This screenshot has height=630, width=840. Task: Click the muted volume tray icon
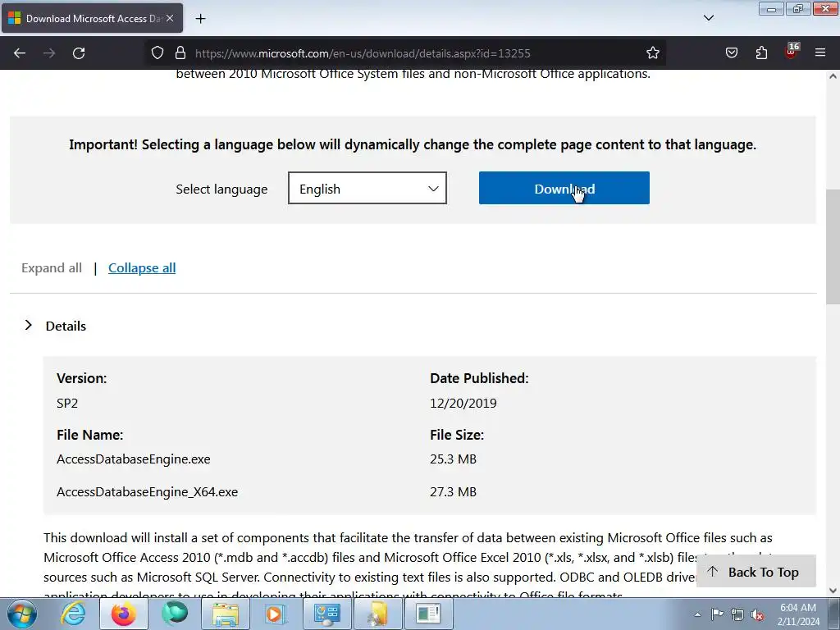click(757, 614)
